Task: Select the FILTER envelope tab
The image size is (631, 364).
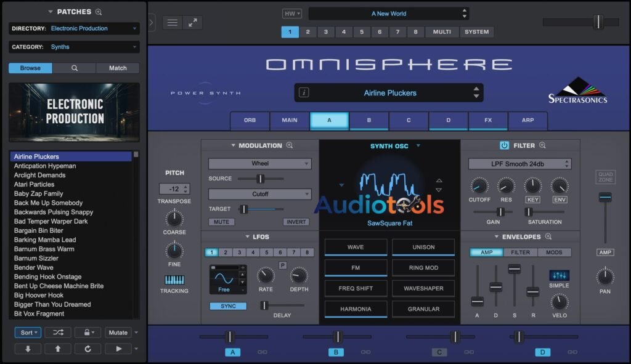Action: [x=521, y=252]
